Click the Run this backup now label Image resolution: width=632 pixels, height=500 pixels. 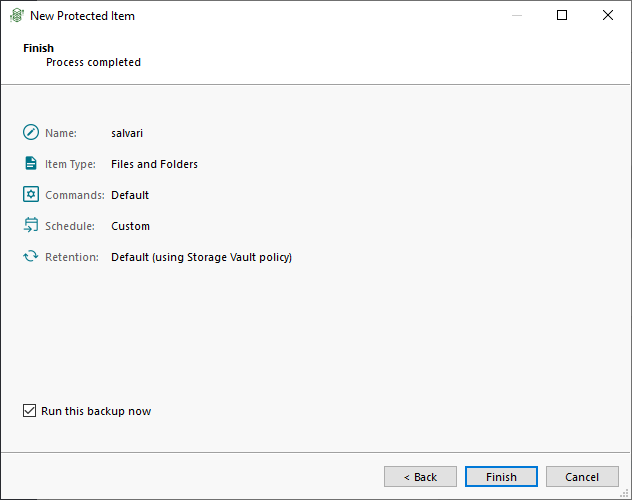tap(96, 411)
